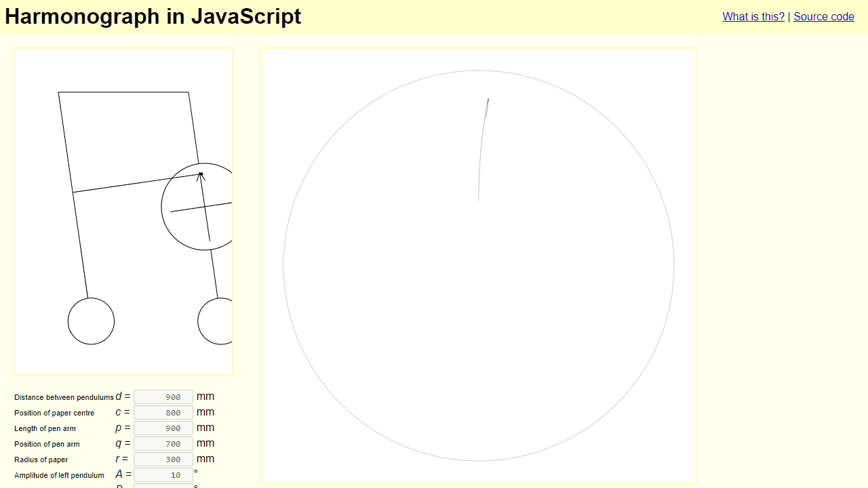Viewport: 868px width, 488px height.
Task: Click the pen arm position q field
Action: (x=163, y=444)
